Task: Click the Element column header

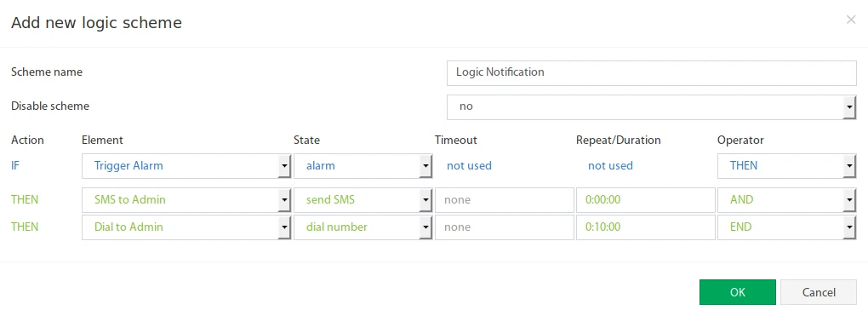Action: tap(102, 141)
